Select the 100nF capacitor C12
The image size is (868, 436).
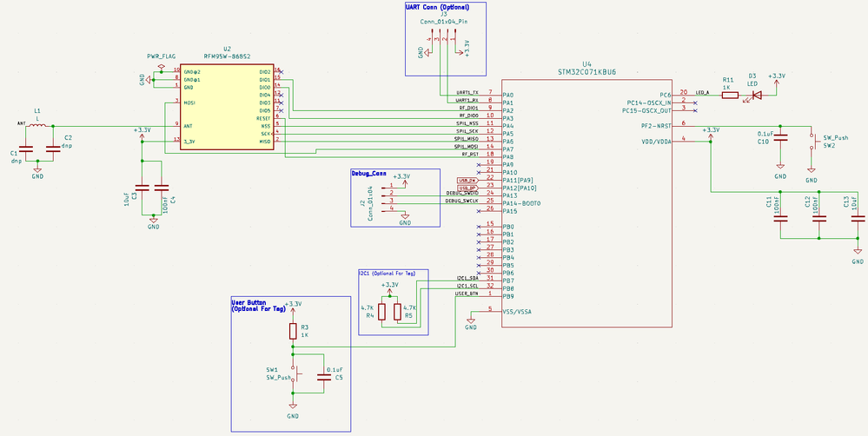tap(818, 218)
